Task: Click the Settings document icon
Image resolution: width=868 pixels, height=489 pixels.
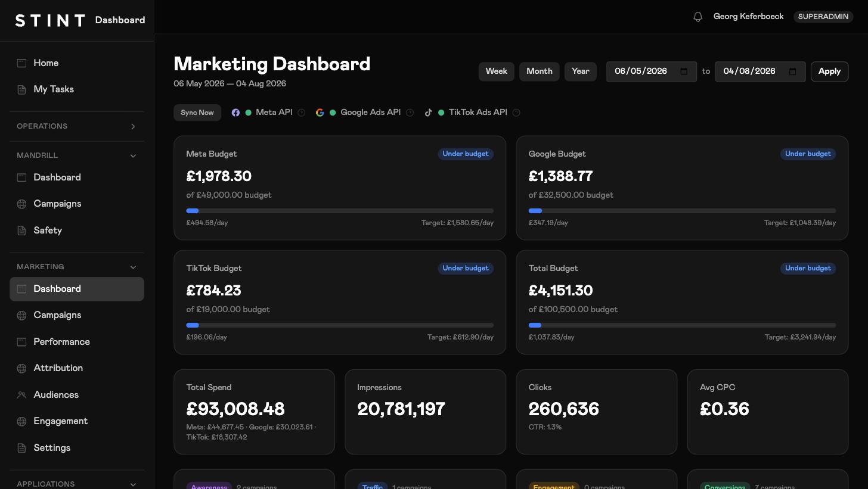Action: click(21, 448)
